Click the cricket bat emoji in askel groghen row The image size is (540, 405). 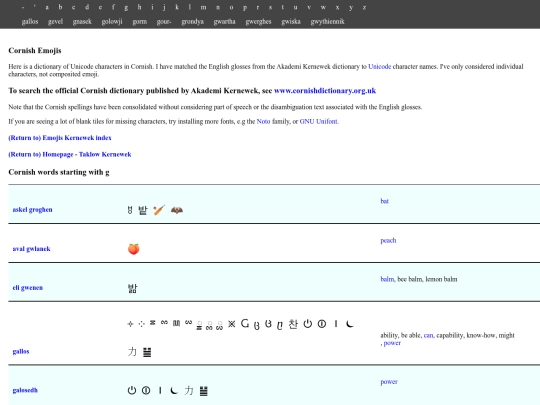point(159,210)
